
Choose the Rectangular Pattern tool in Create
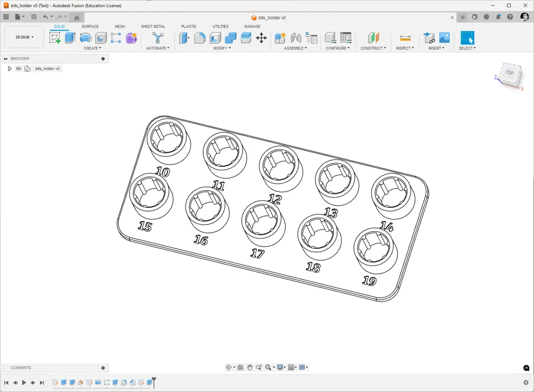tap(116, 38)
